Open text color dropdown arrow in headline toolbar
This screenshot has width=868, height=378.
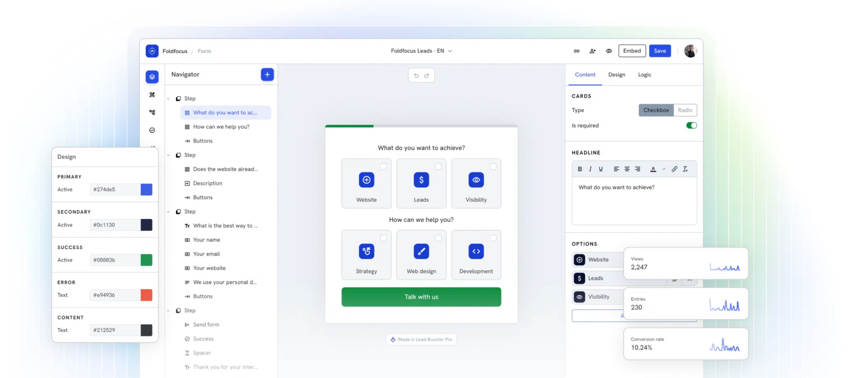coord(664,169)
